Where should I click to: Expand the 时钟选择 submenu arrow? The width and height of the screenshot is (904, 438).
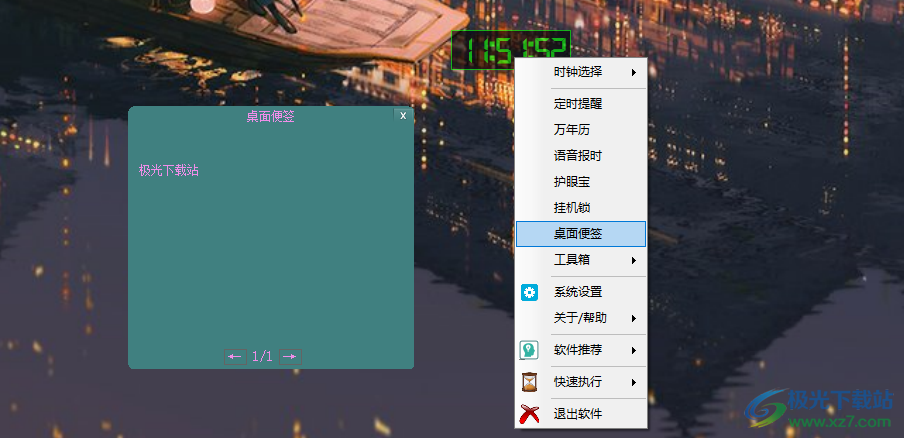click(634, 73)
